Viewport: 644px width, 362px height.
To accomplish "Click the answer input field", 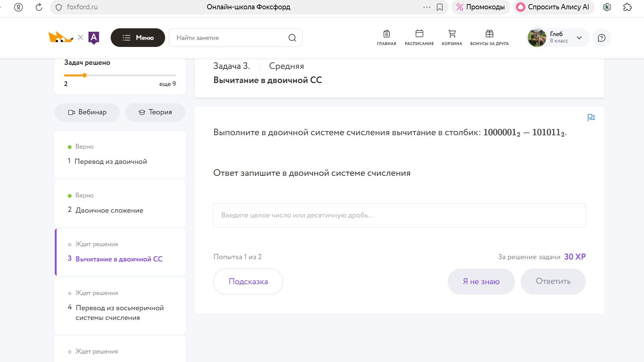I will (x=400, y=215).
